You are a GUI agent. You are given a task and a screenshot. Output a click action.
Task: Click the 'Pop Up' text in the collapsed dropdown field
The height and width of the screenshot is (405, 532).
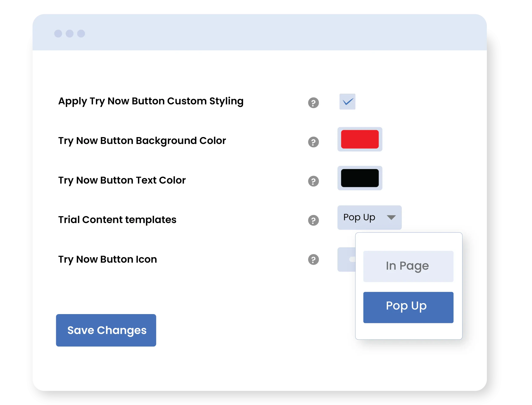coord(359,217)
